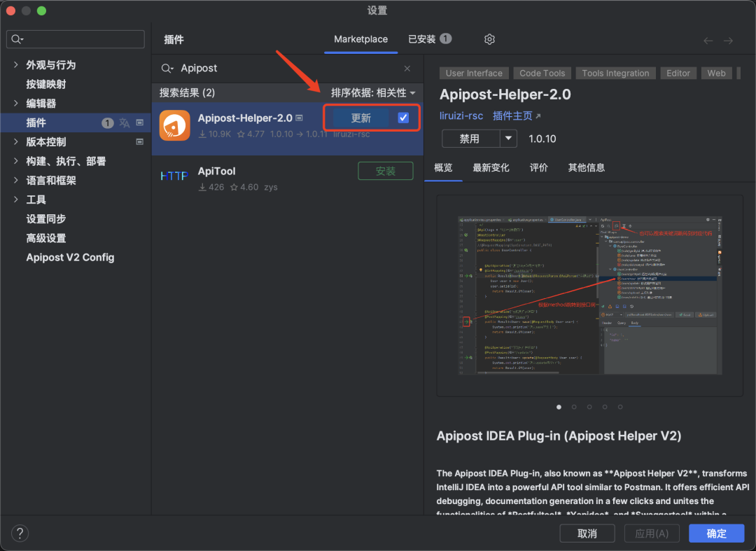
Task: Select the ApiTool search result
Action: 288,179
